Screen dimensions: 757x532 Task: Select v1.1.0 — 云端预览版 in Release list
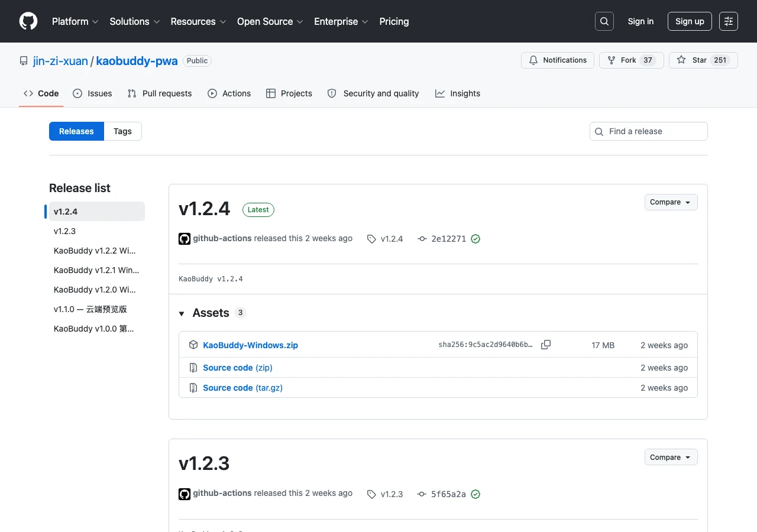point(97,309)
